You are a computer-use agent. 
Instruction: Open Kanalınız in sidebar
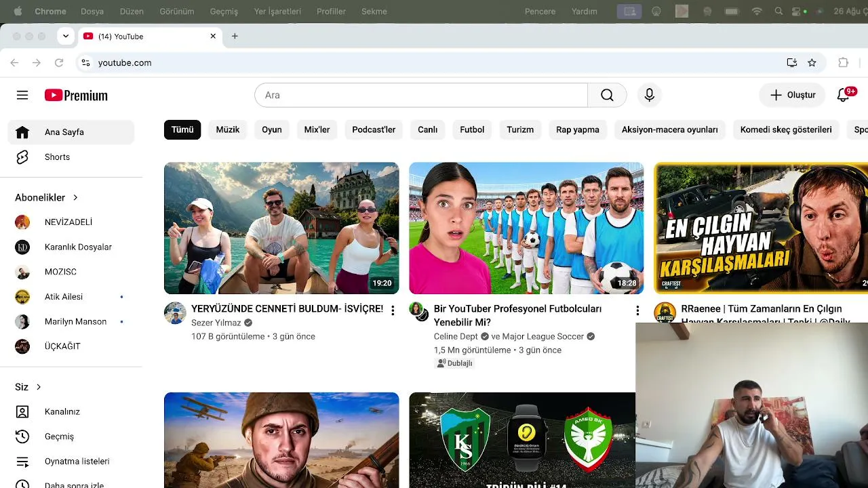point(71,412)
